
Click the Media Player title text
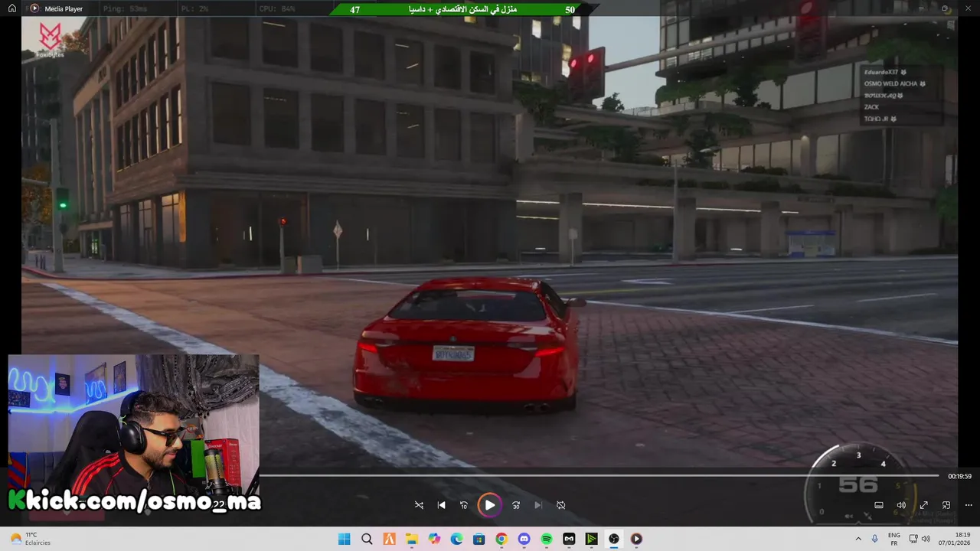(x=64, y=9)
